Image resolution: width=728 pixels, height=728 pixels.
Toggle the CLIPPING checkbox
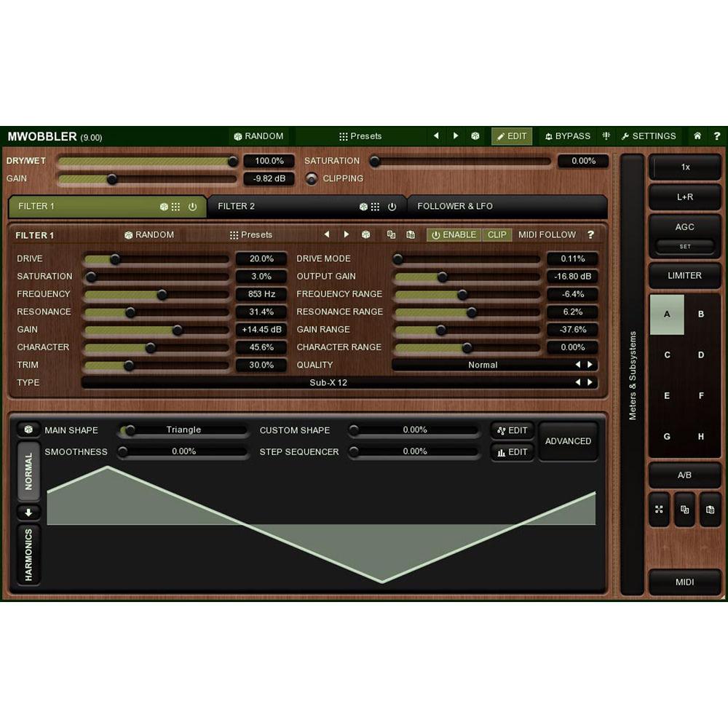tap(312, 178)
